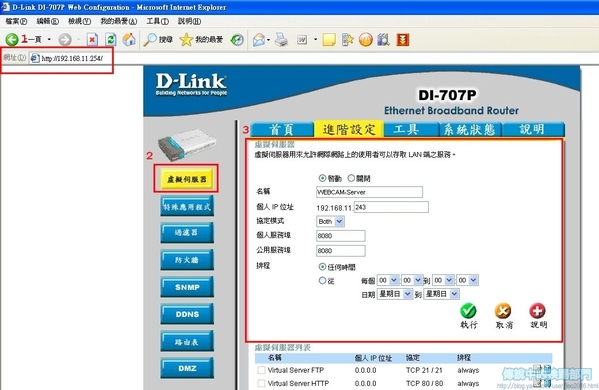Click the red download-arrow toolbar icon

tap(403, 40)
